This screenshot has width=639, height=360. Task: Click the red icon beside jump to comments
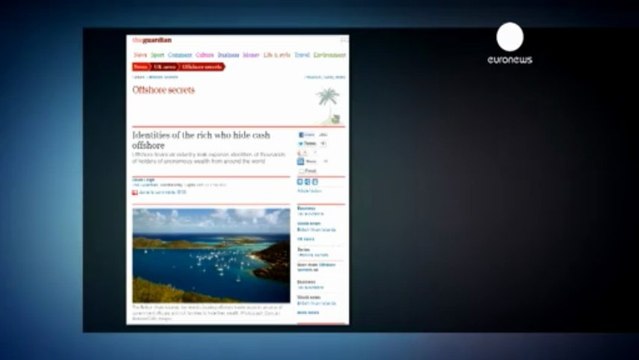(x=135, y=192)
